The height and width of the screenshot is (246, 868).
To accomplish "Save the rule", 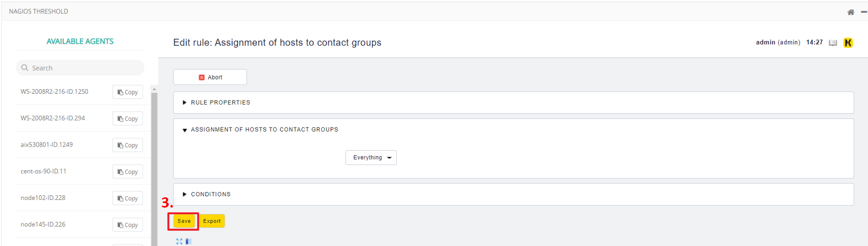I will [184, 221].
